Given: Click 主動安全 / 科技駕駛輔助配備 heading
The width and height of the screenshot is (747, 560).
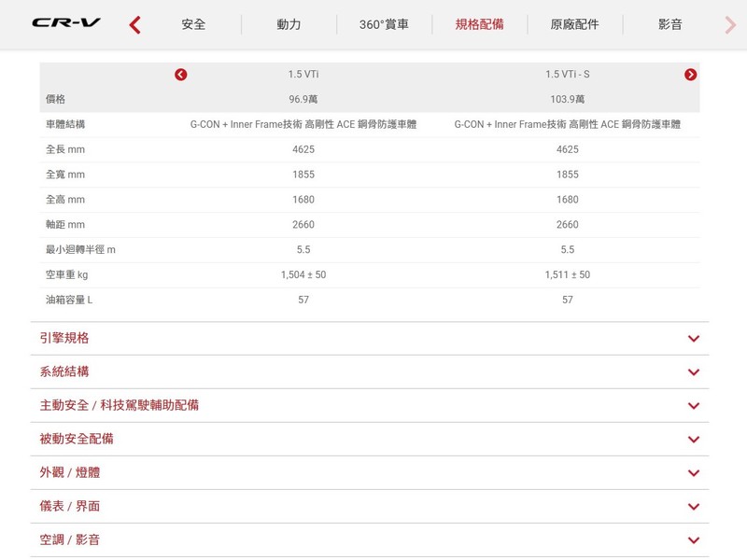Looking at the screenshot, I should [x=120, y=405].
